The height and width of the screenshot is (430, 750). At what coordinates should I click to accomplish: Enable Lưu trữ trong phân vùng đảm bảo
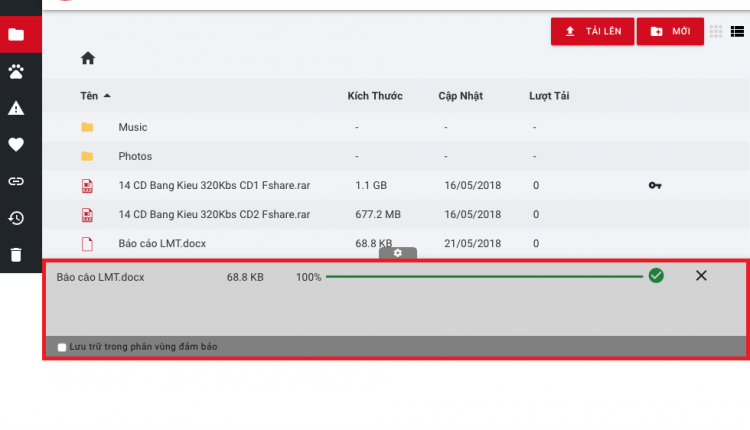(x=62, y=347)
